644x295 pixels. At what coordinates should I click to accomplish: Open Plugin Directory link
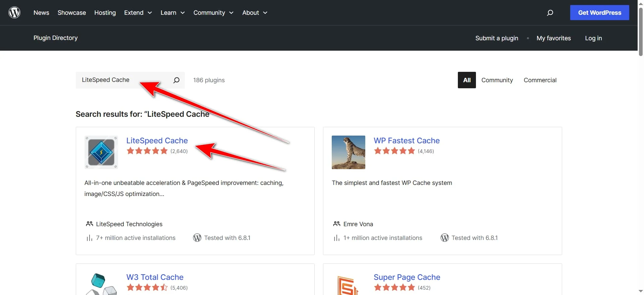click(56, 38)
